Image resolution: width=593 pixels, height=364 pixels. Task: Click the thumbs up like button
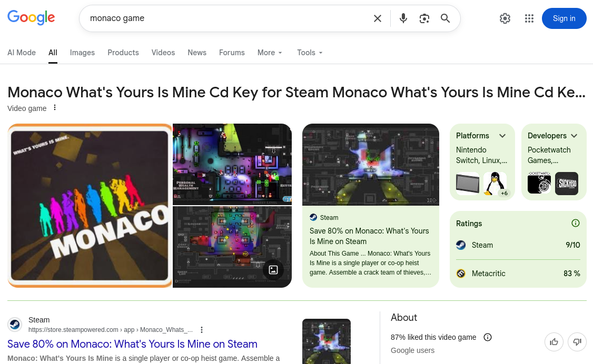tap(554, 342)
